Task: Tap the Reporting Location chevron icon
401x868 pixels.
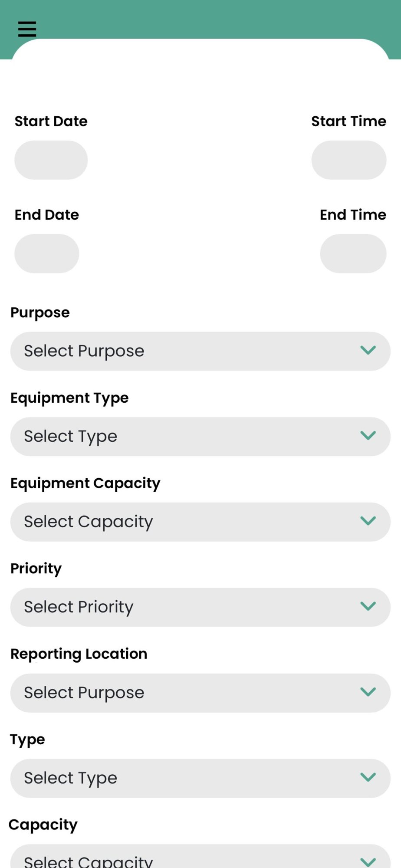Action: 368,692
